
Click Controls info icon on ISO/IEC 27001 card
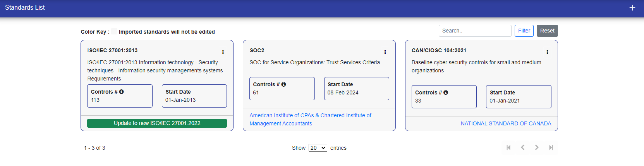(121, 92)
